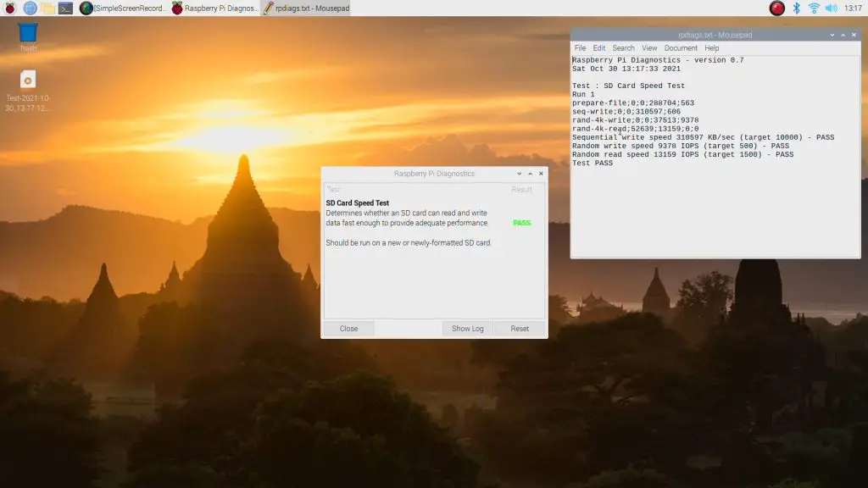Open the Search menu in Mousepad
The image size is (868, 488).
pos(623,48)
